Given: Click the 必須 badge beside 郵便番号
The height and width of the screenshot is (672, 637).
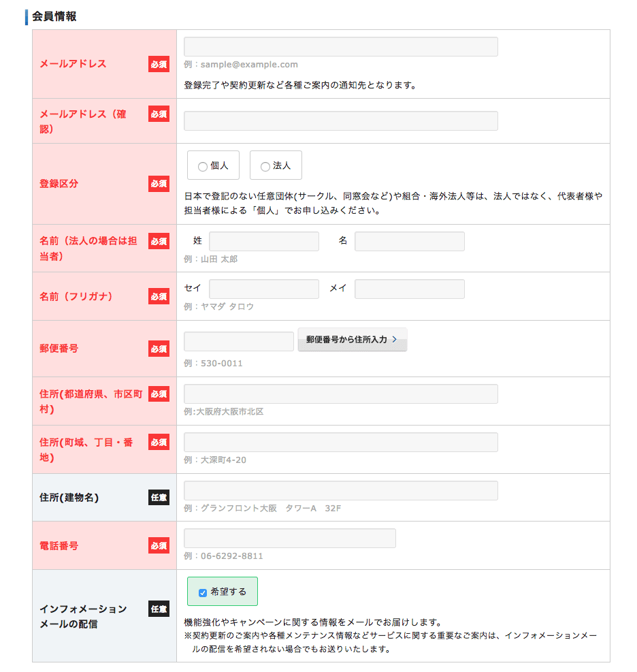Looking at the screenshot, I should coord(159,349).
